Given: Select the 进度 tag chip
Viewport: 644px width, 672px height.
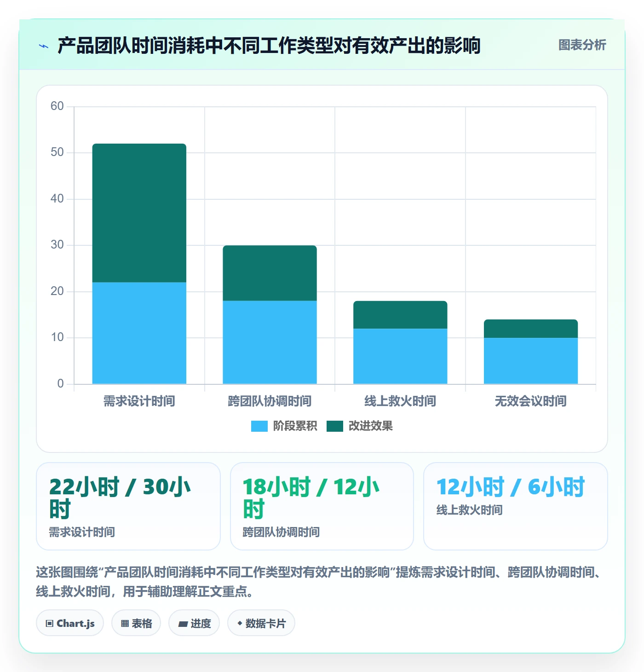Looking at the screenshot, I should [x=194, y=623].
